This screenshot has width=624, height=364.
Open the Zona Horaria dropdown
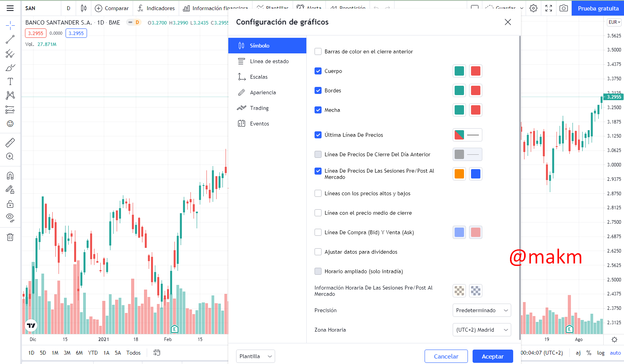pos(482,330)
